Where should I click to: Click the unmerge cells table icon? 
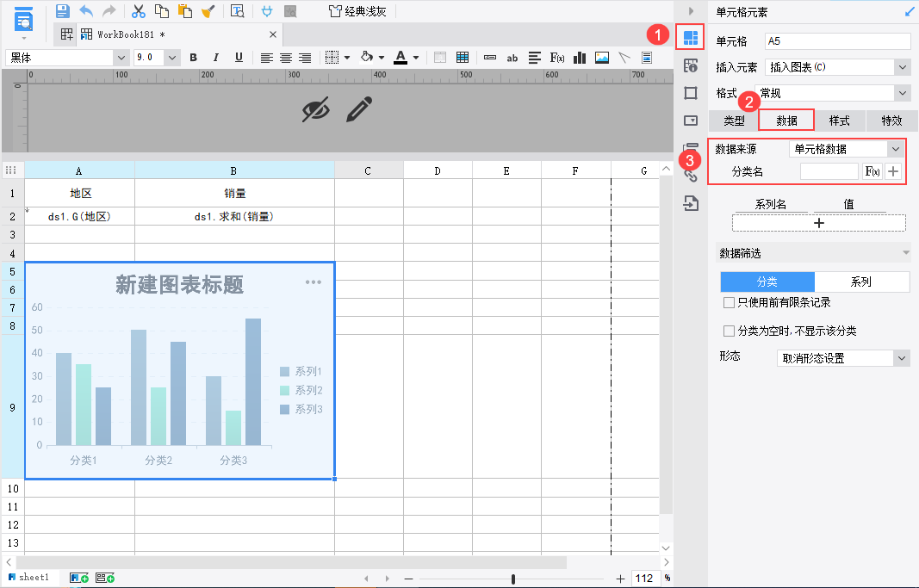(463, 58)
